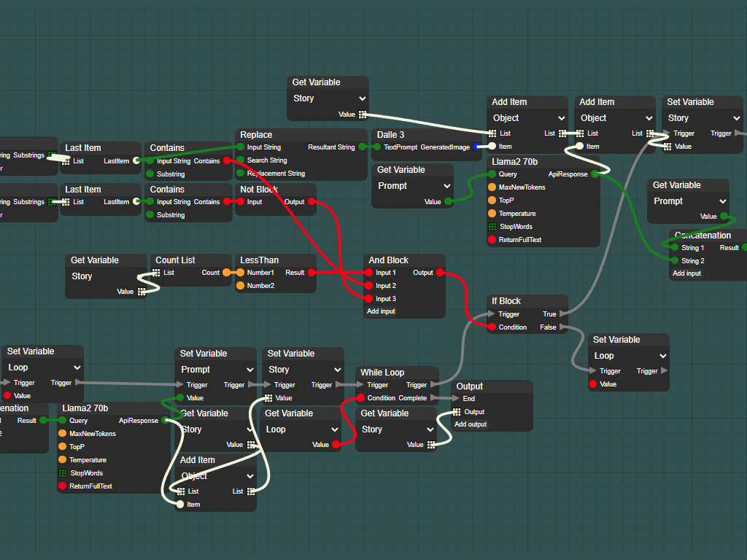Open Prompt dropdown of Get Variable below Dalle 3
Screen dimensions: 747x560
pyautogui.click(x=414, y=186)
